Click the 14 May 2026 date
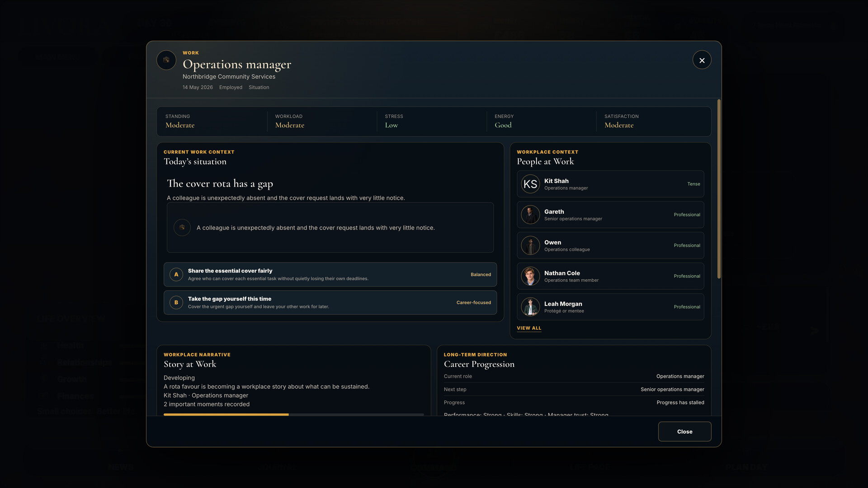Viewport: 868px width, 488px height. (198, 88)
